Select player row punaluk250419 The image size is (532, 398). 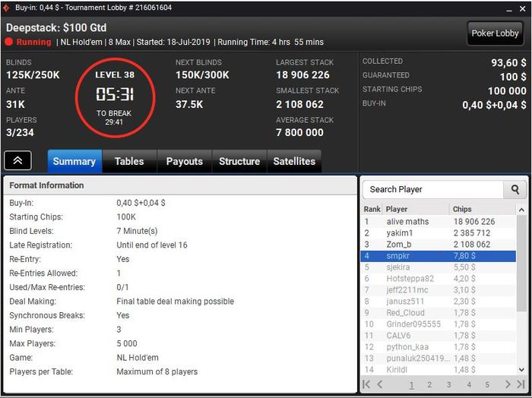pyautogui.click(x=439, y=359)
